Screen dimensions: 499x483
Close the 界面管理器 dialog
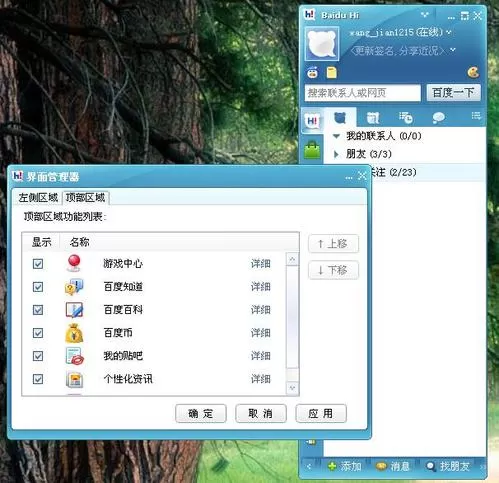click(362, 176)
